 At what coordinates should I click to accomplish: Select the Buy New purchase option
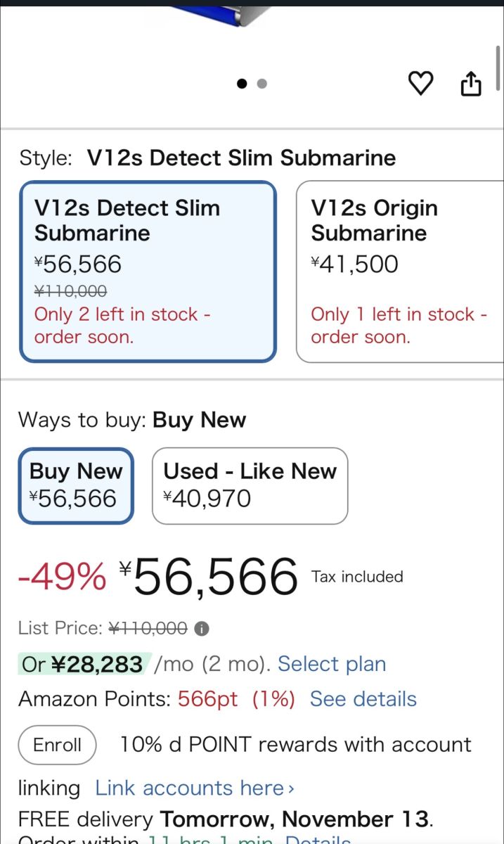point(76,485)
